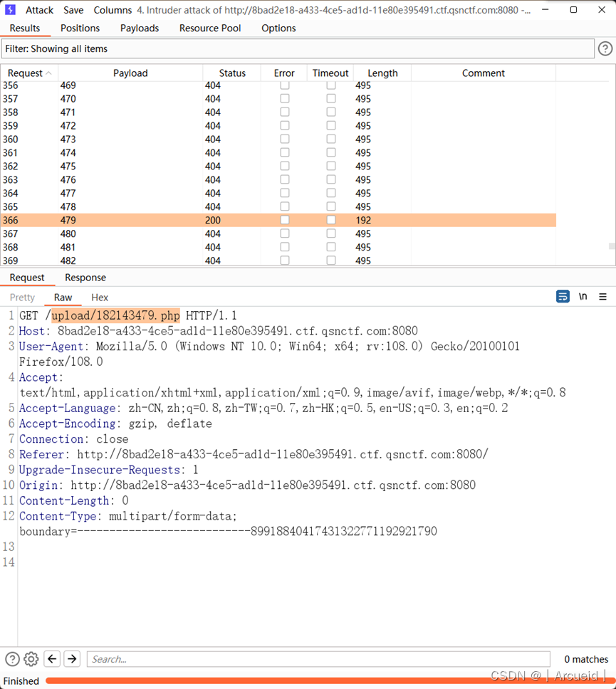Go to previous search match arrow
Image resolution: width=616 pixels, height=689 pixels.
(51, 658)
